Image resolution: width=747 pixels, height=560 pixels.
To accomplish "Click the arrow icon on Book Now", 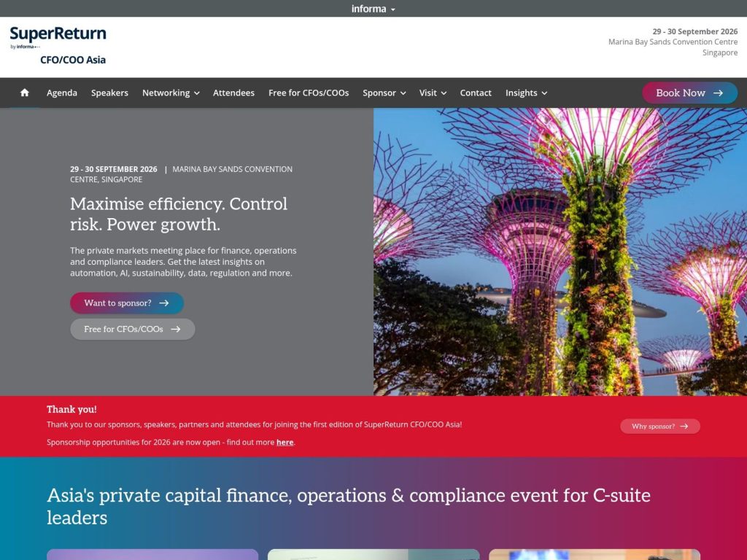I will [x=719, y=93].
